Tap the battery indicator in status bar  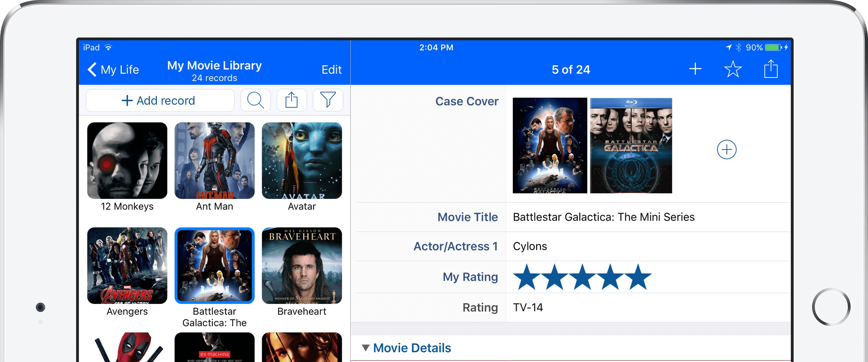(x=773, y=47)
